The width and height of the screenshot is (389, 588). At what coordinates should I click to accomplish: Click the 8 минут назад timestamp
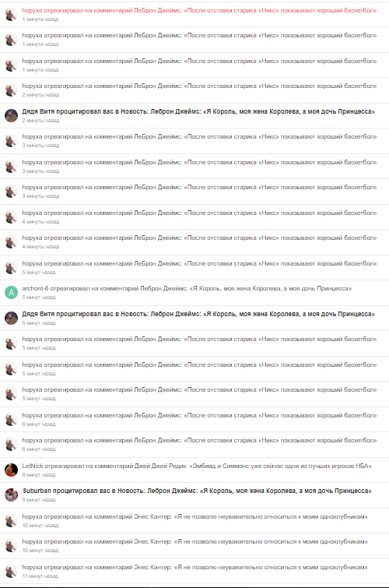39,475
